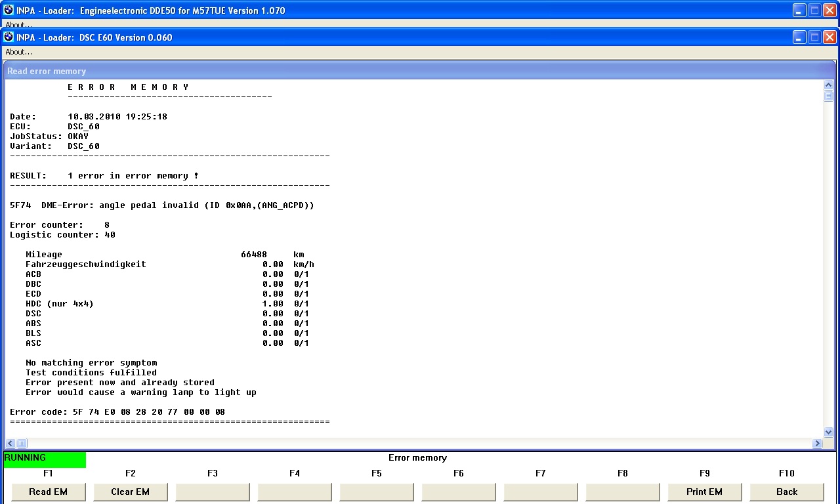Screen dimensions: 840x504
Task: Click the 'Logistic counter: 40' line
Action: (62, 235)
